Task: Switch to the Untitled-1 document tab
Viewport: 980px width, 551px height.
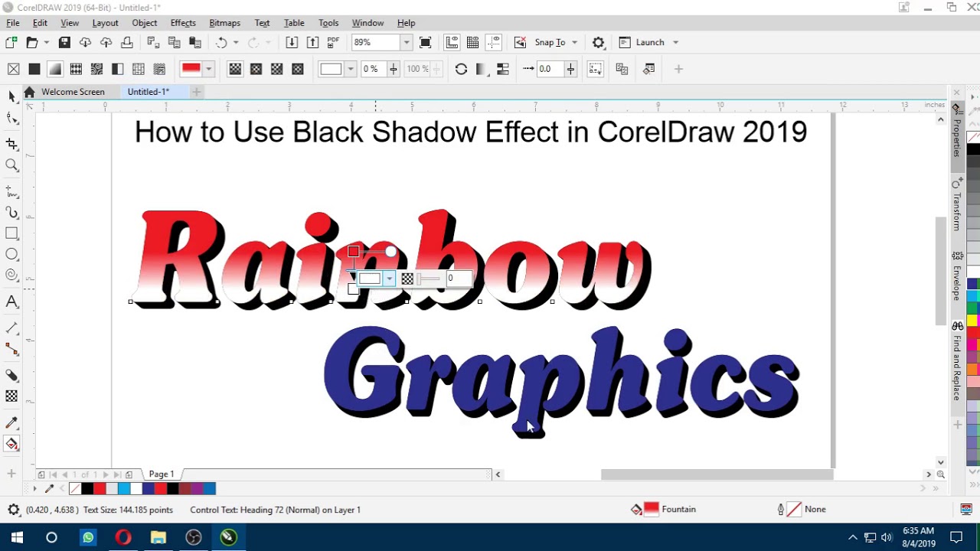Action: pos(148,92)
